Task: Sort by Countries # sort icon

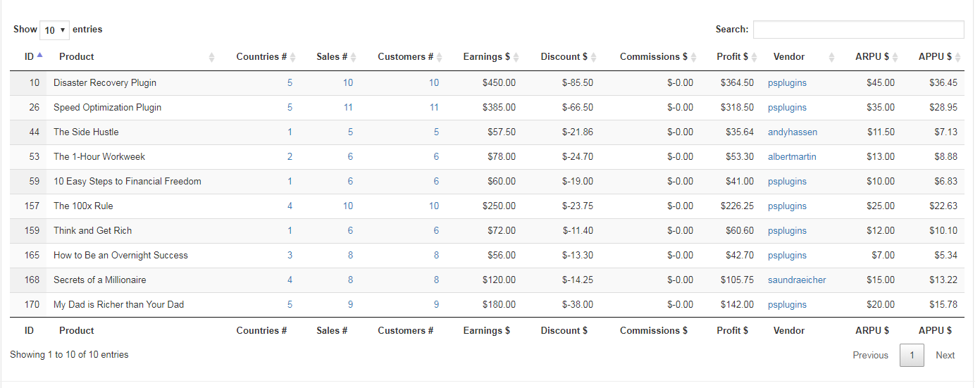Action: tap(293, 57)
